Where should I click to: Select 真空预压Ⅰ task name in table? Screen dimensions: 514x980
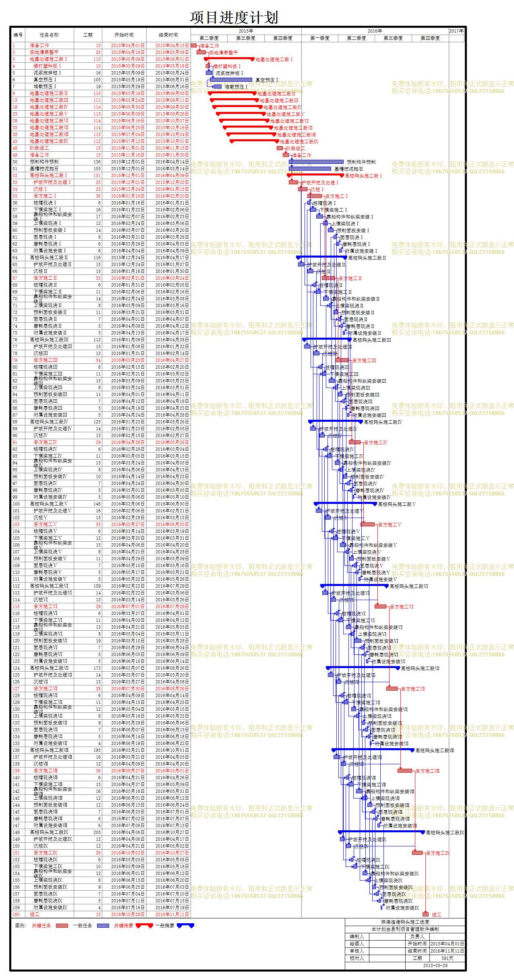(x=45, y=80)
